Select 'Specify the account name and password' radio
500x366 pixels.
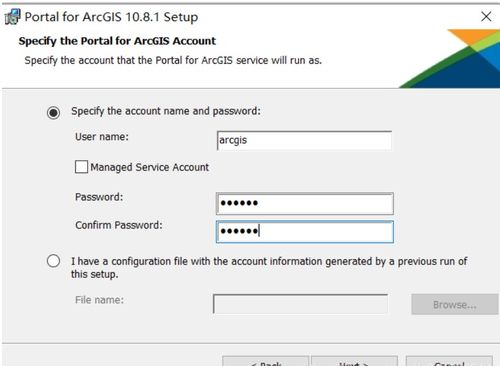[53, 113]
